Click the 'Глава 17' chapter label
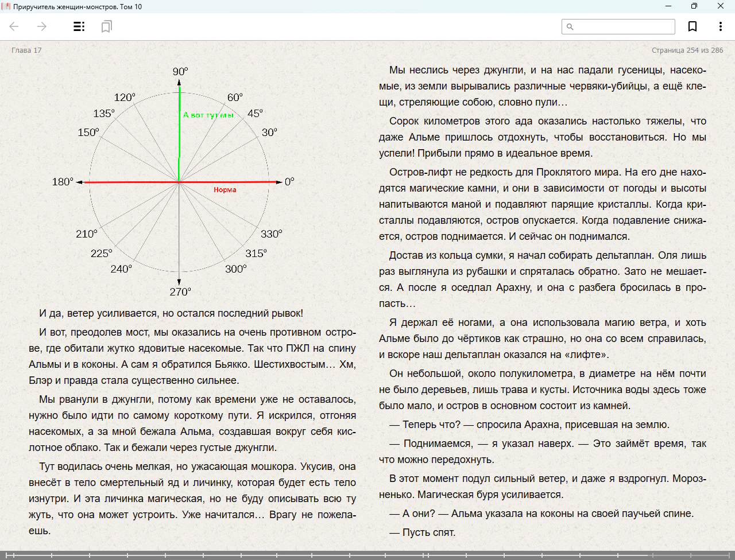Viewport: 735px width, 560px height. [26, 50]
